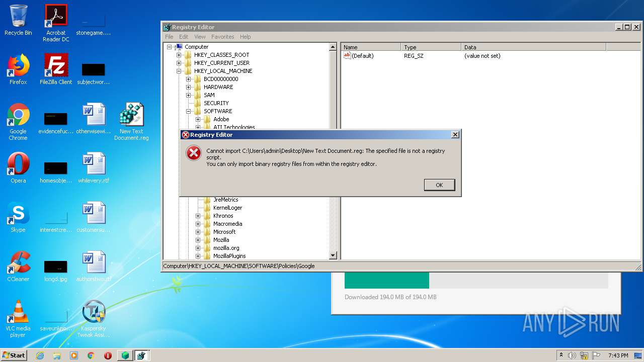
Task: Select the customersu... Word document icon
Action: coord(94,217)
